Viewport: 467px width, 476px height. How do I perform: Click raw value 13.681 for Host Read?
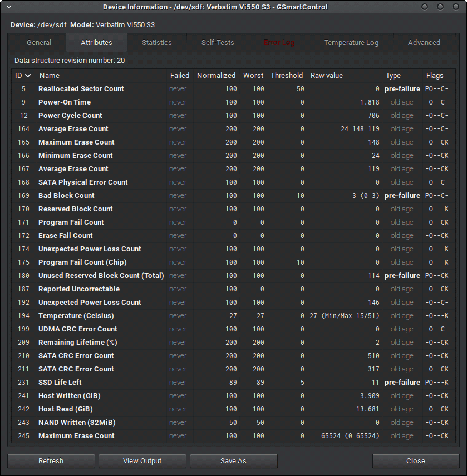(x=368, y=409)
